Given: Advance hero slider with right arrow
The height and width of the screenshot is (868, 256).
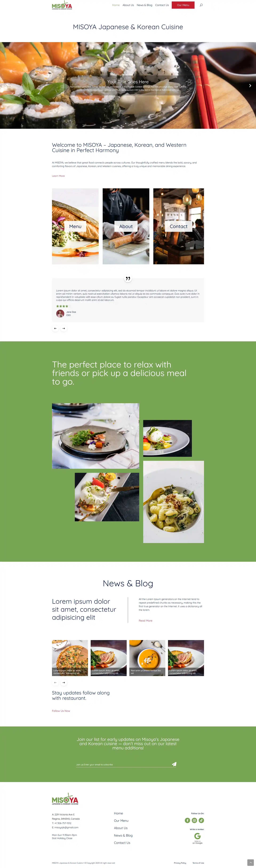Looking at the screenshot, I should [250, 86].
